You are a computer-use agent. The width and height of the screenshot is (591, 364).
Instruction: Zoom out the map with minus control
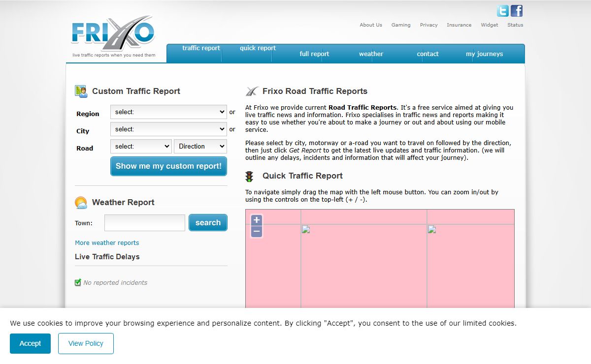pos(257,231)
